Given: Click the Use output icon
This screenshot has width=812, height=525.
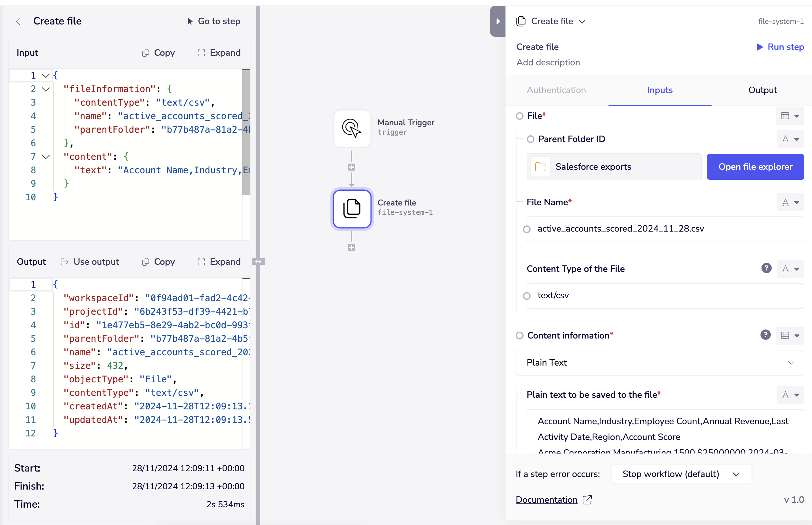Looking at the screenshot, I should [64, 262].
